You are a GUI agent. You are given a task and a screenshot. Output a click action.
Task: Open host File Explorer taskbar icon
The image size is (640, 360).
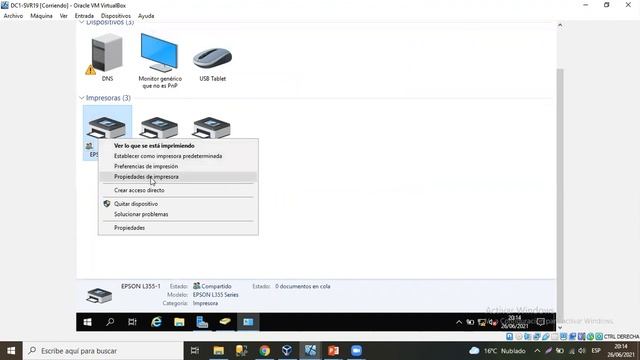pos(219,351)
